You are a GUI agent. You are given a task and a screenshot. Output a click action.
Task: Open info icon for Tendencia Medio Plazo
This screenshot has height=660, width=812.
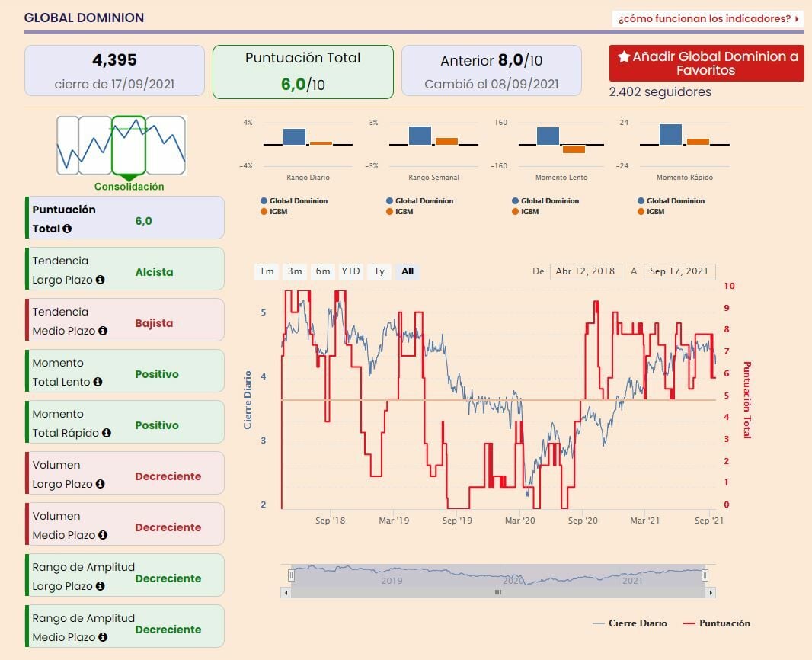tap(103, 331)
